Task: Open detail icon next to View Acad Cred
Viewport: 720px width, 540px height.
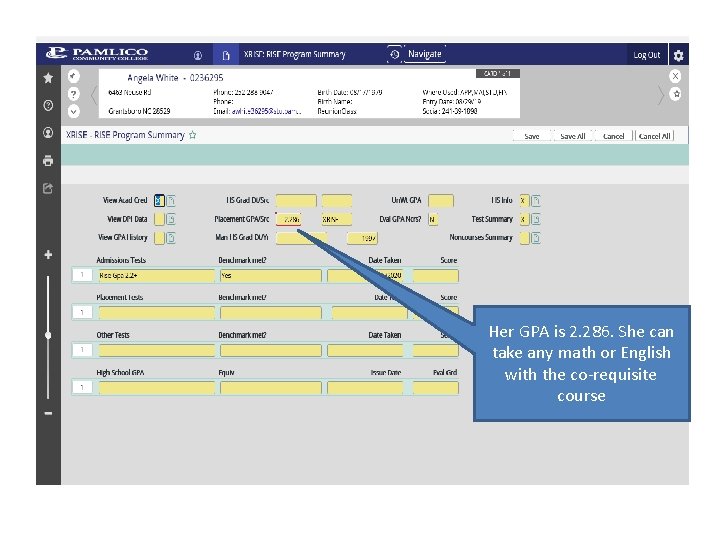Action: point(171,201)
